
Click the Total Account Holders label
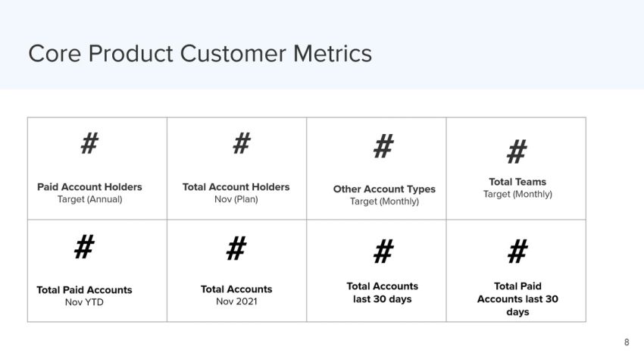(236, 187)
